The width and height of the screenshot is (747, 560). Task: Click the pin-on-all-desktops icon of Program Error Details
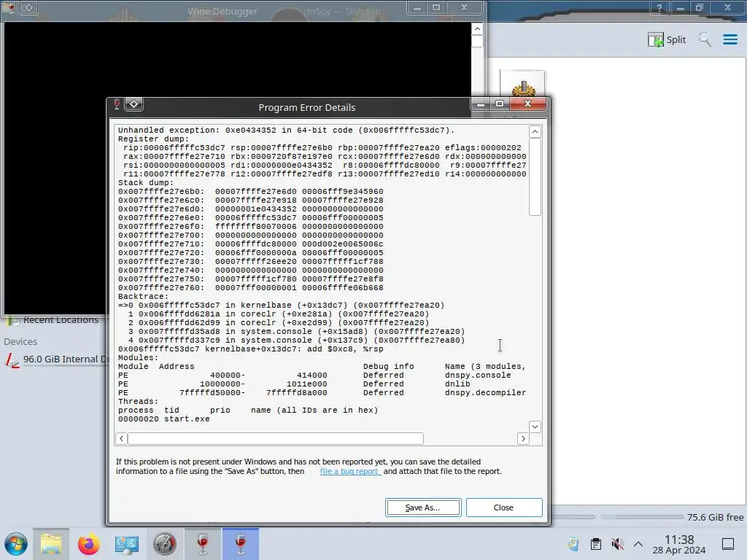tap(134, 104)
